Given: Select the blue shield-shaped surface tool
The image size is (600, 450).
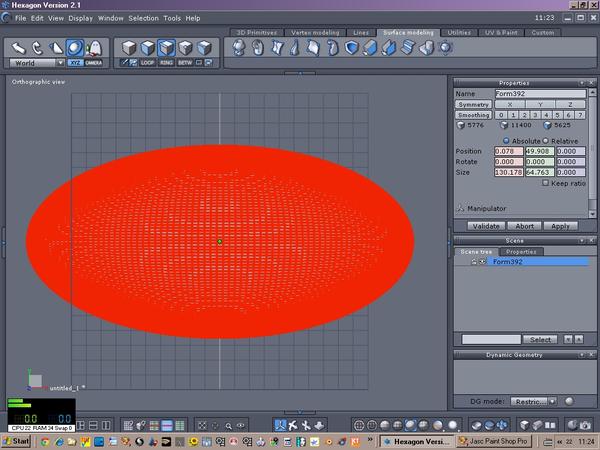Looking at the screenshot, I should click(x=351, y=48).
